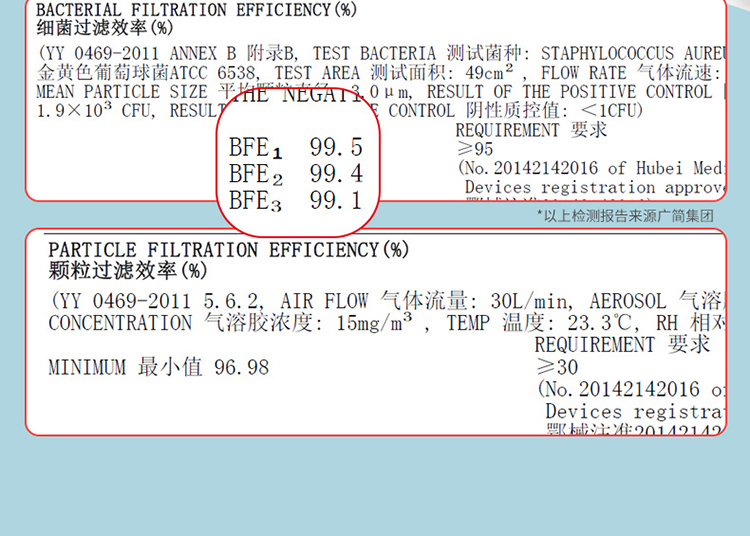Viewport: 750px width, 536px height.
Task: Select the BFE1 99.5 result row
Action: 295,148
